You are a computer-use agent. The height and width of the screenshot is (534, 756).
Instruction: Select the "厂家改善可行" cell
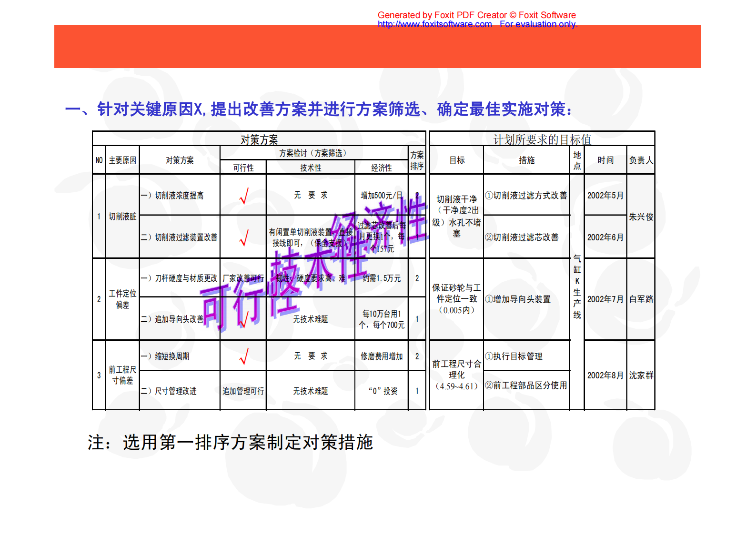[x=243, y=278]
